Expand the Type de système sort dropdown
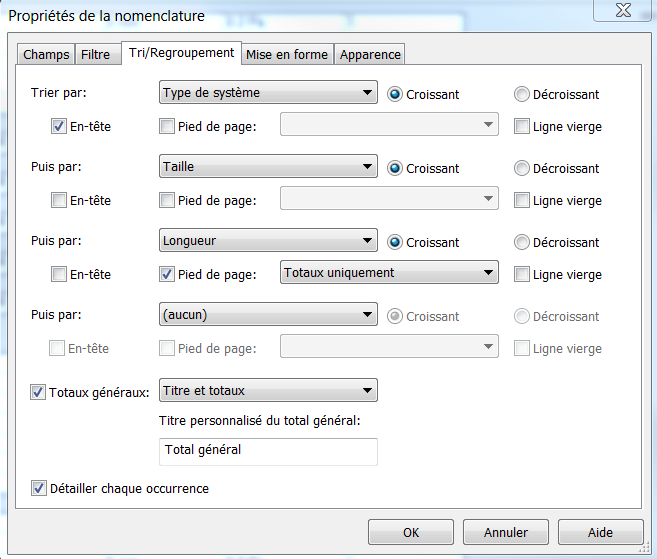 click(268, 94)
